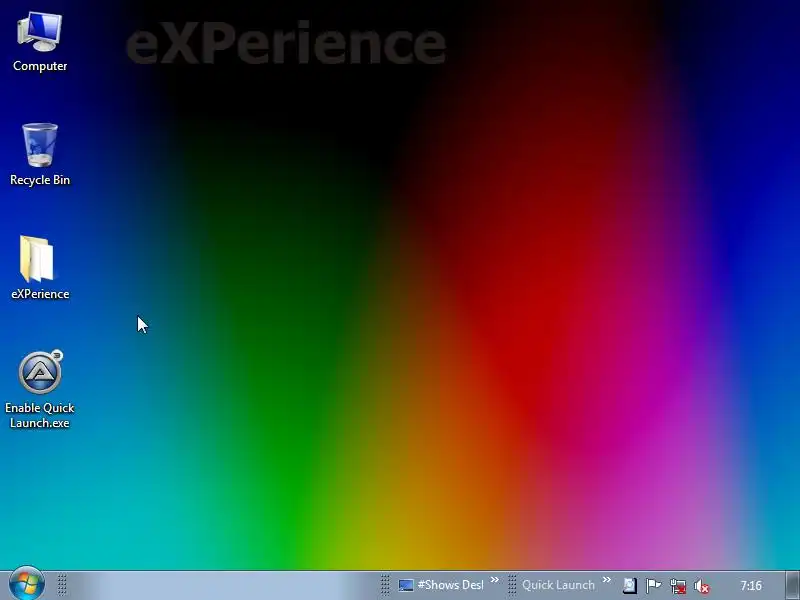The image size is (800, 600).
Task: Select the Recycle Bin desktop icon
Action: tap(40, 155)
